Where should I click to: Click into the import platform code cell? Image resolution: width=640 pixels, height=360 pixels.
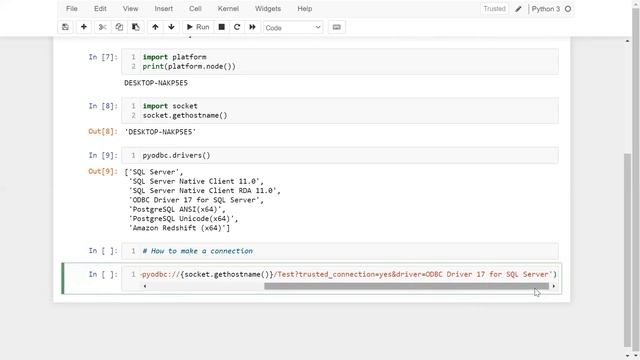[340, 62]
